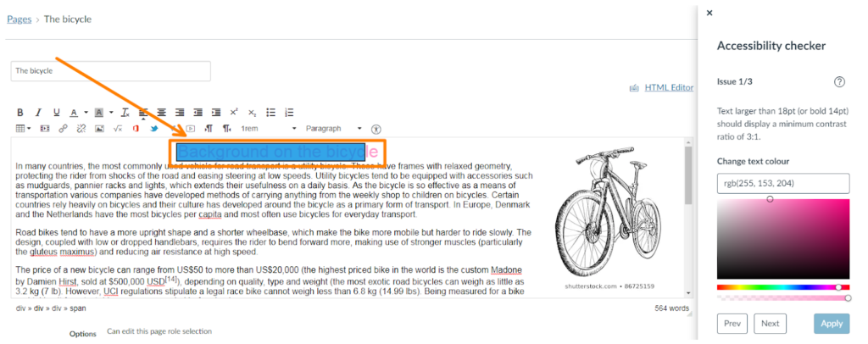868x344 pixels.
Task: Click the editor scroll-down arrow
Action: pyautogui.click(x=688, y=292)
